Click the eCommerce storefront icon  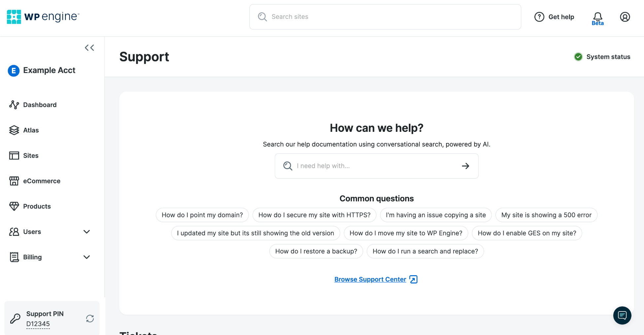point(14,181)
